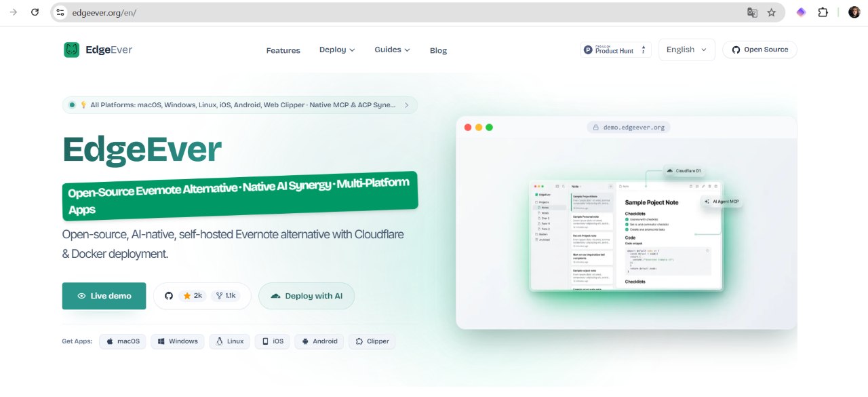The width and height of the screenshot is (868, 397).
Task: Click the yellow dot in demo window
Action: pyautogui.click(x=479, y=127)
